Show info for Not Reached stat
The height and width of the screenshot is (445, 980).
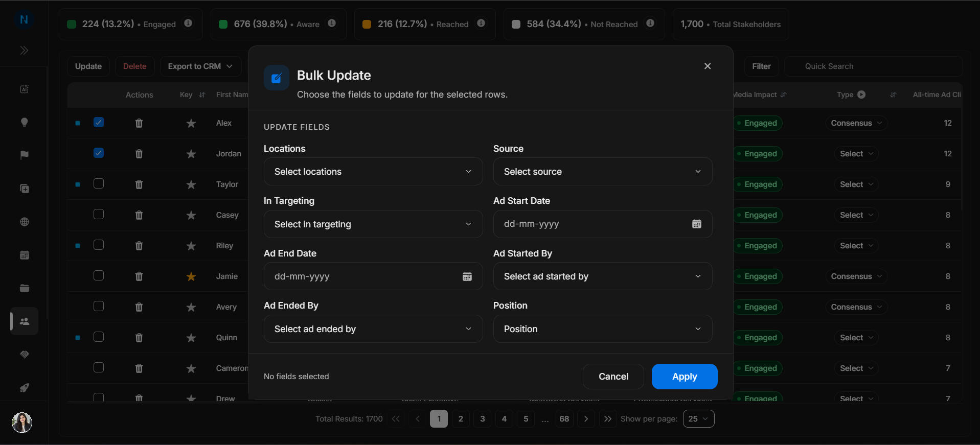[x=650, y=23]
